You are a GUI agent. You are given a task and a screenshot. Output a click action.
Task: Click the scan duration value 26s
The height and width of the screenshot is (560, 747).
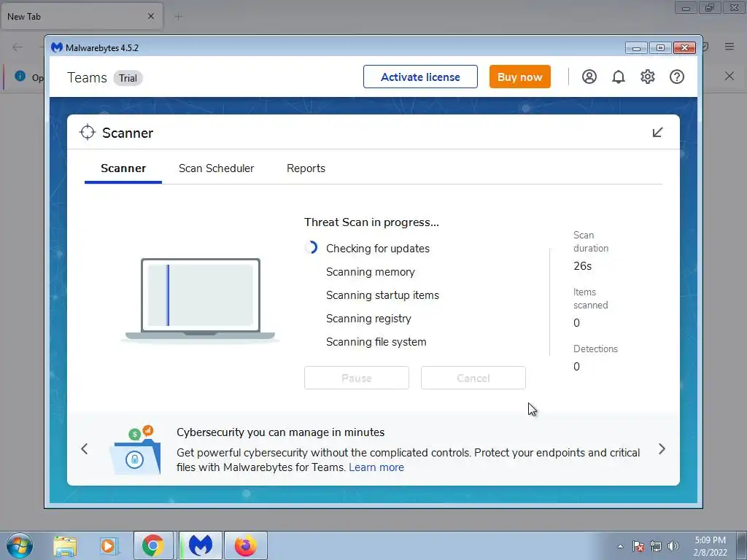click(582, 266)
